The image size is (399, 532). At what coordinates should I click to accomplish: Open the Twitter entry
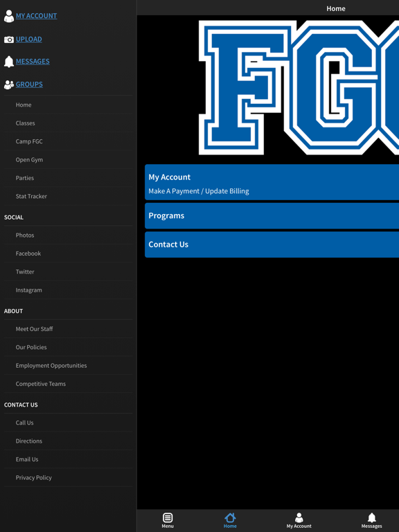coord(68,272)
